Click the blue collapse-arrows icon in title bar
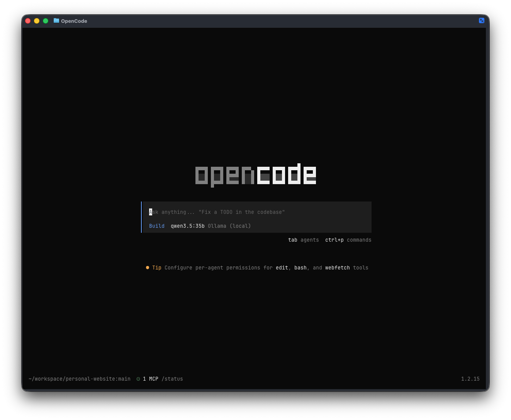The image size is (511, 420). coord(481,20)
